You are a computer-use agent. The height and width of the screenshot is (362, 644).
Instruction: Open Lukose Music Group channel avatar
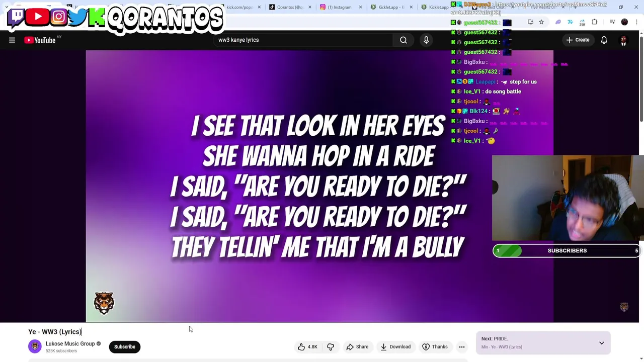point(35,346)
